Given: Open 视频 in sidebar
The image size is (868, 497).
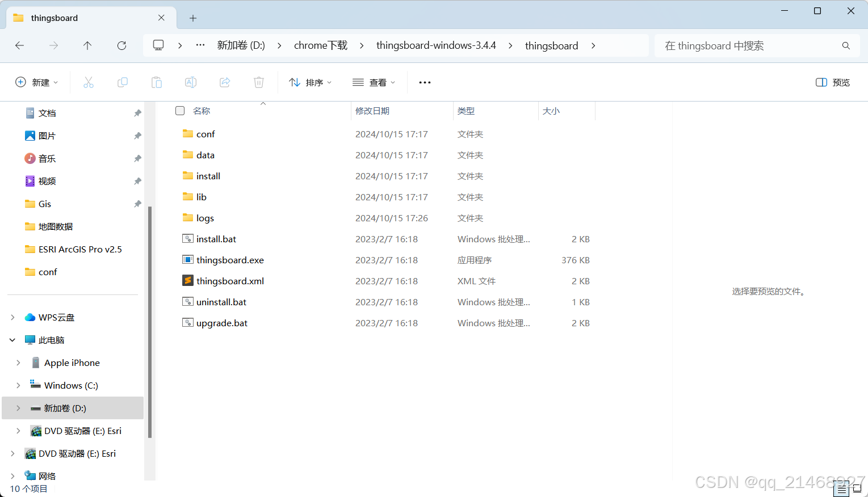Looking at the screenshot, I should point(47,181).
